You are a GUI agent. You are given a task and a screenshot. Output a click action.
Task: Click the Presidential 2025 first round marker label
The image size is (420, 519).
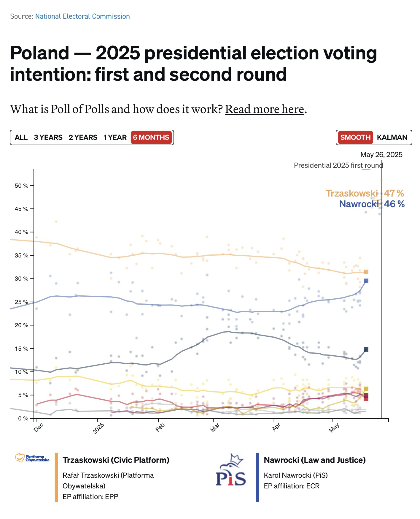(x=338, y=165)
